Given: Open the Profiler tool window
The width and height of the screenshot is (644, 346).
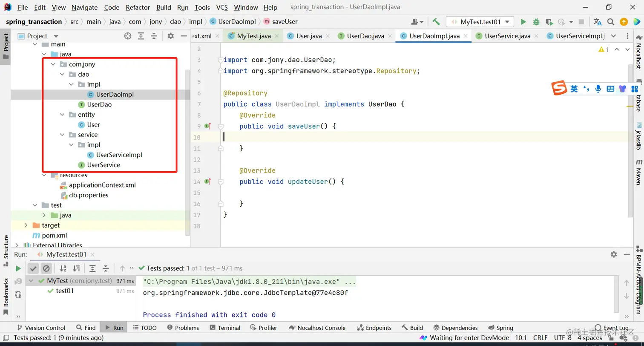Looking at the screenshot, I should (263, 328).
